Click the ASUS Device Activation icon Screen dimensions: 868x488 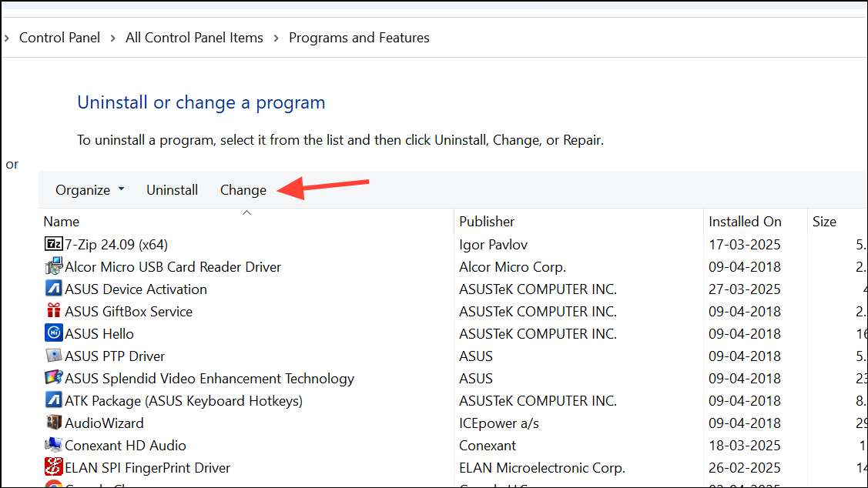pos(54,289)
